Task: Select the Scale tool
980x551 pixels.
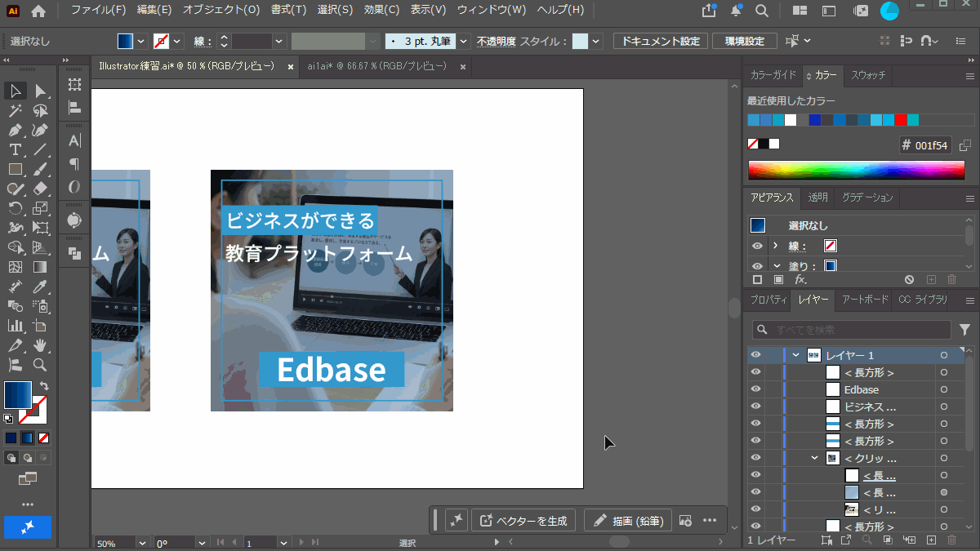Action: point(40,208)
